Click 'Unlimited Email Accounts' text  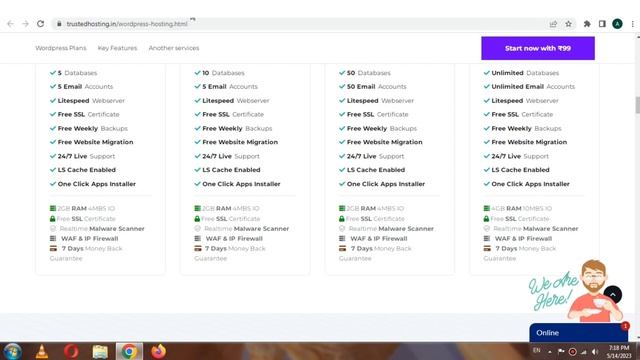(533, 87)
